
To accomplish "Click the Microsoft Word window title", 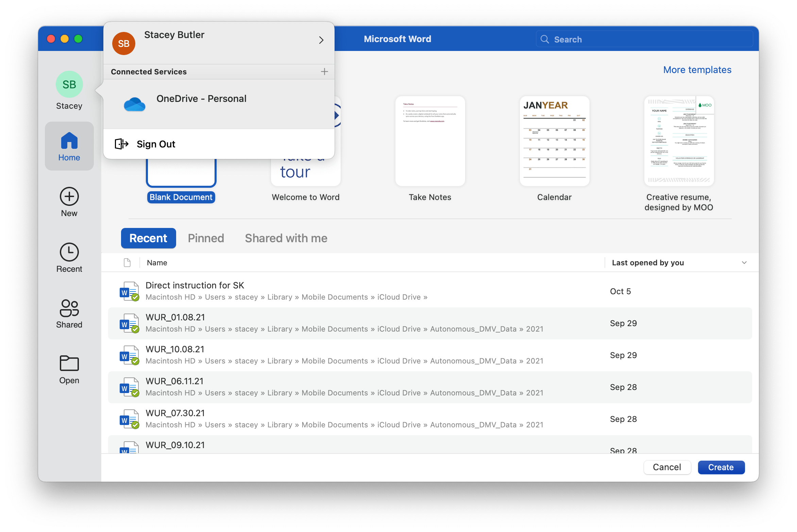I will (397, 39).
